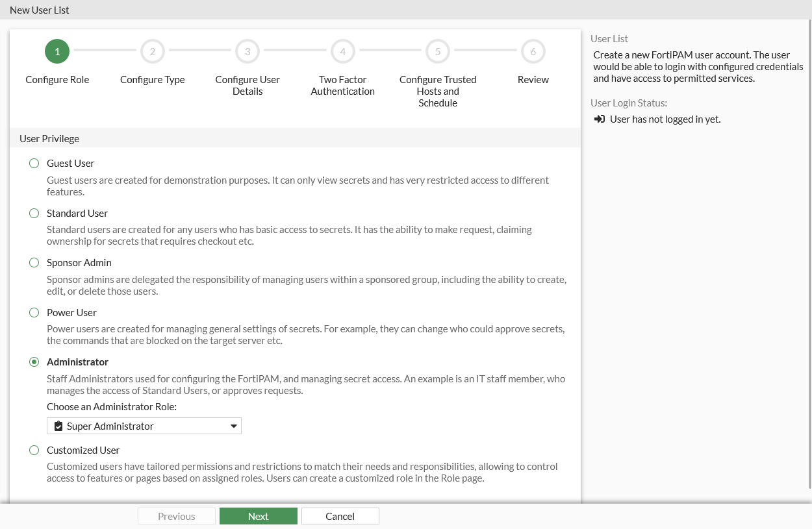Click the step 6 Review circle icon
812x529 pixels.
533,51
